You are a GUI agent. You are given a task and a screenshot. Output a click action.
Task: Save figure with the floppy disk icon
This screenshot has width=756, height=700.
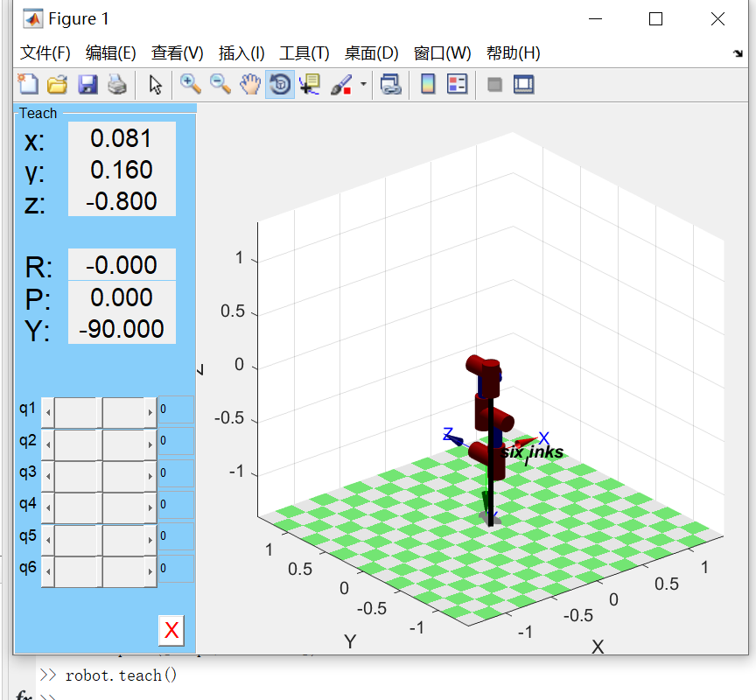pos(87,84)
